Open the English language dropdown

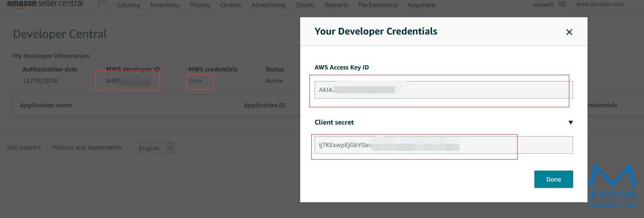[x=154, y=148]
